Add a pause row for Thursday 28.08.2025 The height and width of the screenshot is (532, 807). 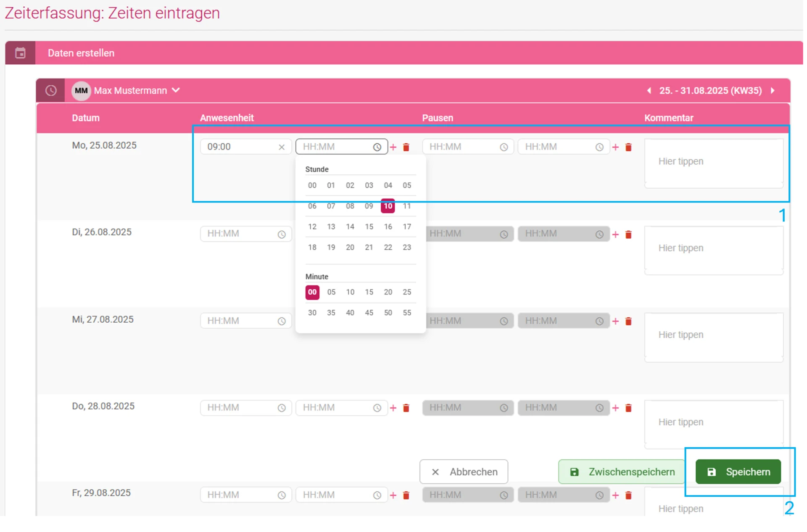(615, 408)
